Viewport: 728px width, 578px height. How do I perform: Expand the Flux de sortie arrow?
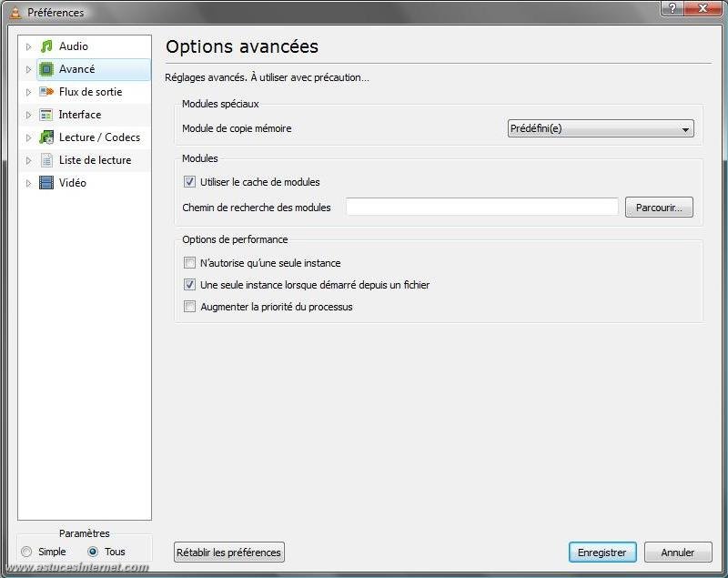(28, 92)
